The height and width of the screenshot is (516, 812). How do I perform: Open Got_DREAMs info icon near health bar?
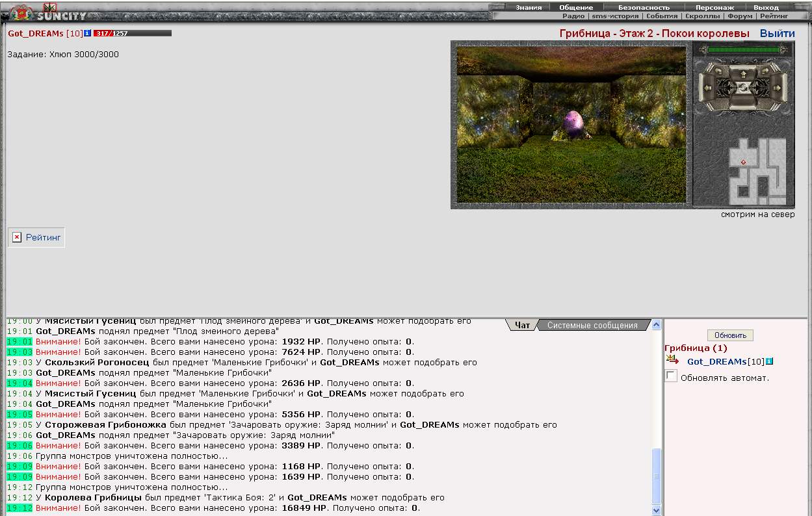(87, 33)
